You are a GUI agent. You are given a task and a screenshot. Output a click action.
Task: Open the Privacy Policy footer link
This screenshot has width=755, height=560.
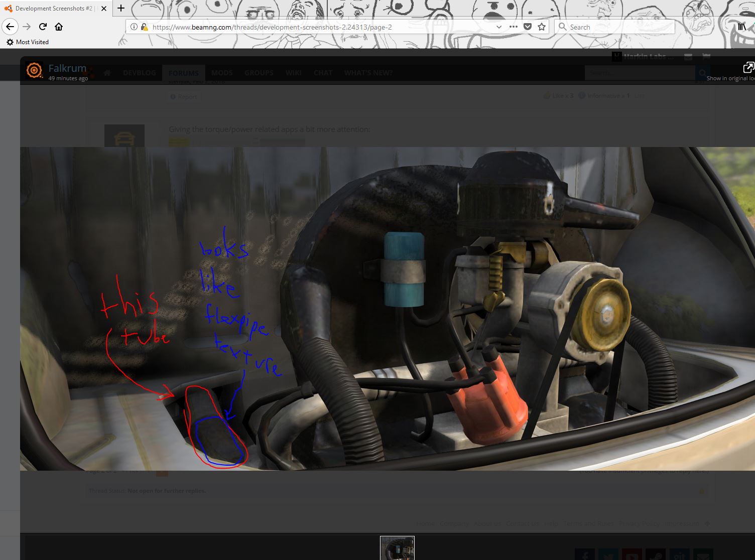[x=639, y=523]
